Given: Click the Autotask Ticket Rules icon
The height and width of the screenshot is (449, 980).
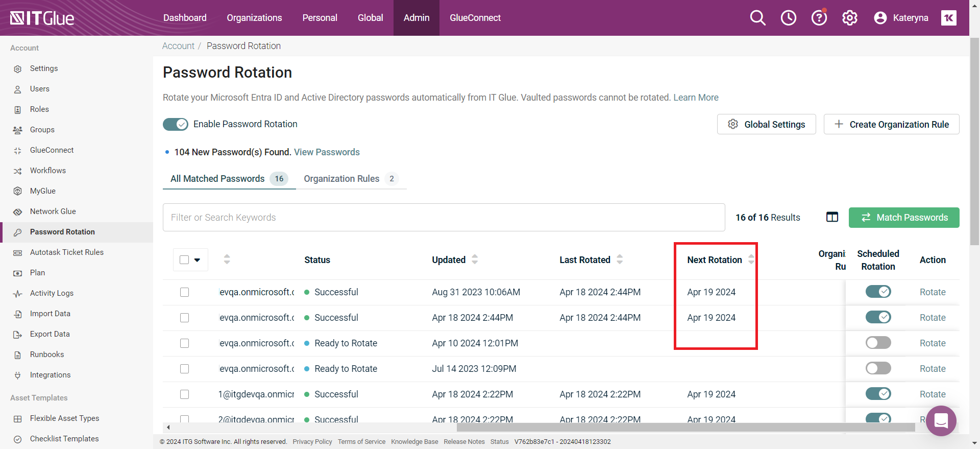Looking at the screenshot, I should pos(18,252).
